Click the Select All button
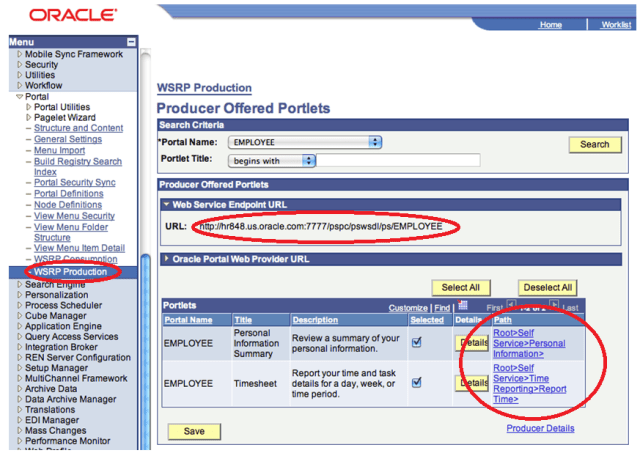Screen dimensions: 640x453 (460, 288)
